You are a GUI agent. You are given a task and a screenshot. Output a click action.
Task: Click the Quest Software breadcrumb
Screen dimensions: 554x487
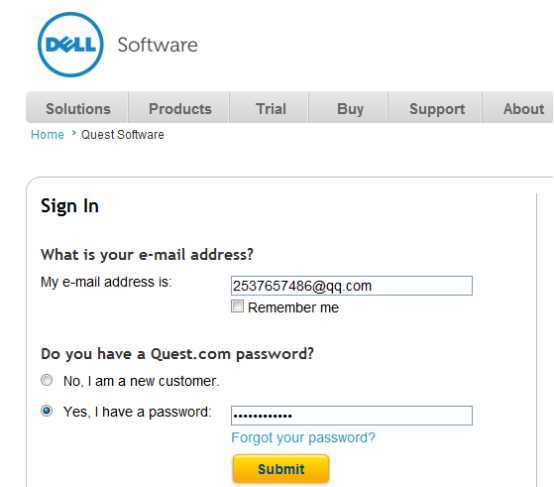[123, 135]
